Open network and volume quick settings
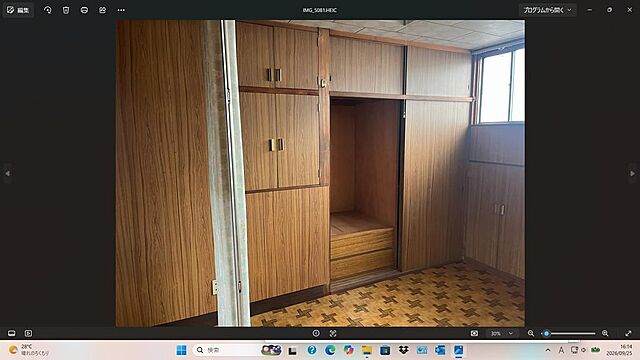The width and height of the screenshot is (640, 360). coord(579,350)
